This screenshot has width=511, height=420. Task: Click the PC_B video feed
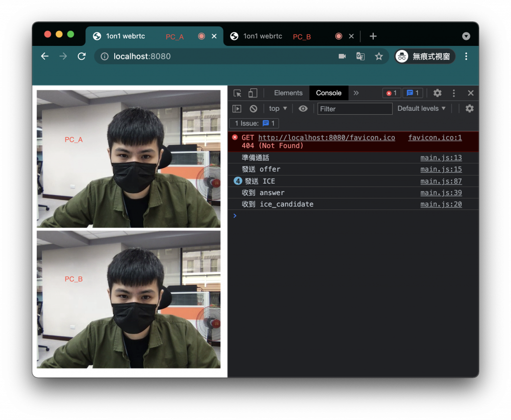point(128,299)
